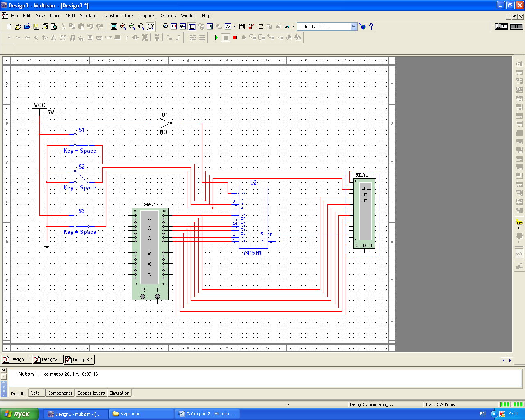Open the Grapher view

[228, 26]
